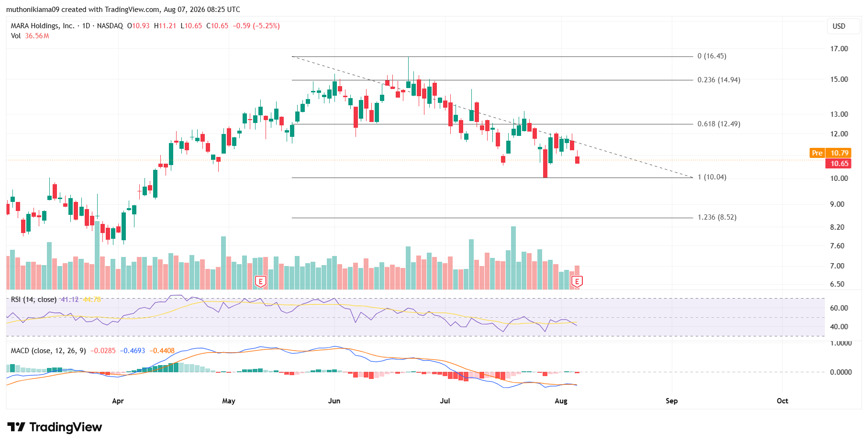Select the open value 'O10.93'
Viewport: 868px width, 445px height.
[x=138, y=26]
